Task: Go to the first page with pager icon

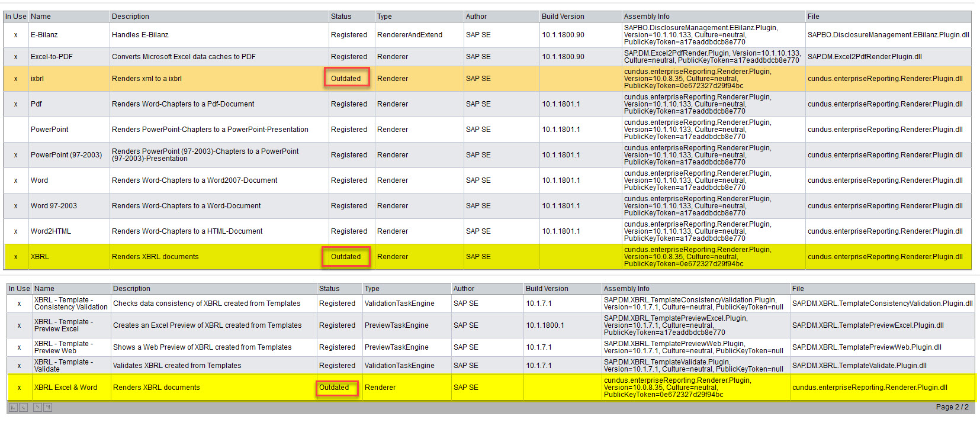Action: (x=13, y=407)
